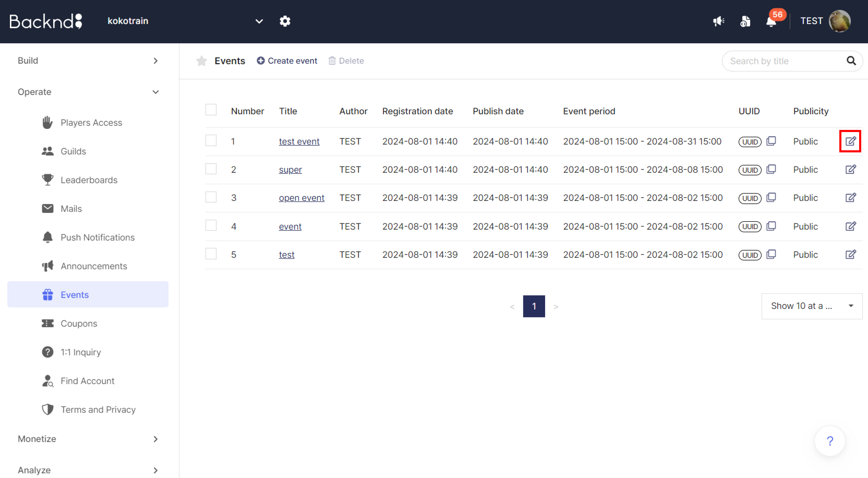Click UUID badge in 'open event' row
868x478 pixels.
click(x=750, y=198)
